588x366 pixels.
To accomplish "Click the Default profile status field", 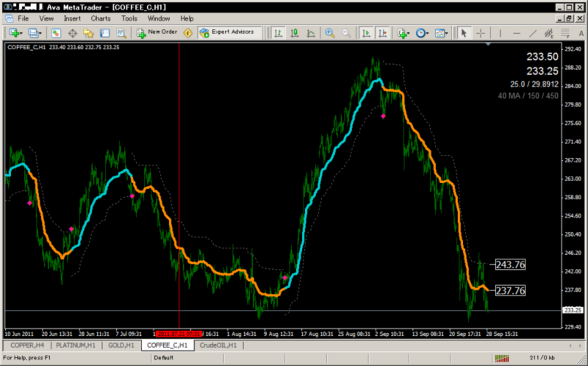I will 164,358.
